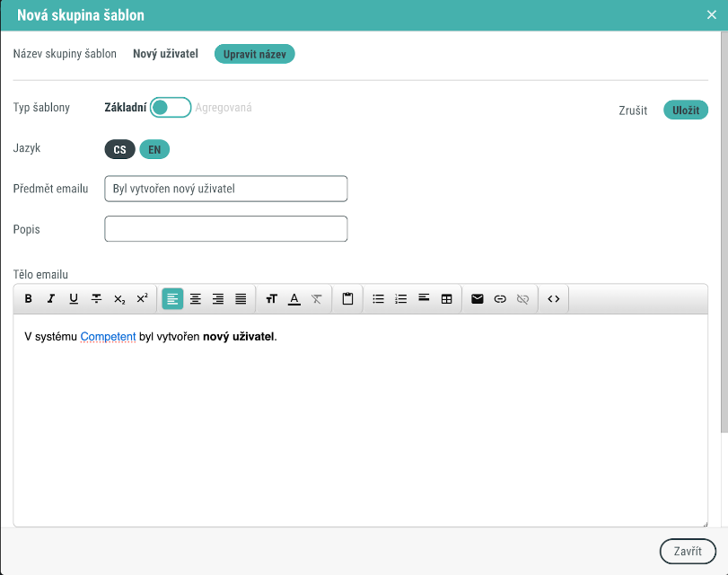Screen dimensions: 728x575
Task: Apply italic formatting in the editor
Action: click(x=51, y=299)
